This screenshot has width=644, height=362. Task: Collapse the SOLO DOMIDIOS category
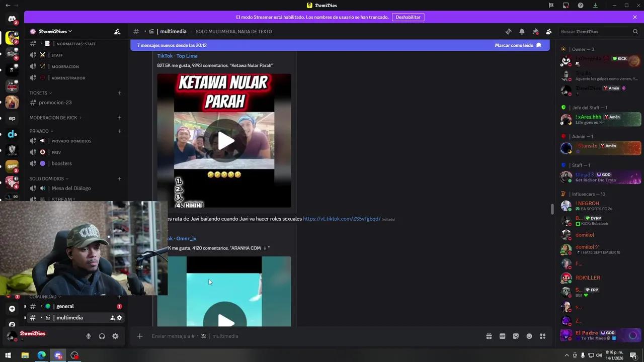[x=49, y=178]
